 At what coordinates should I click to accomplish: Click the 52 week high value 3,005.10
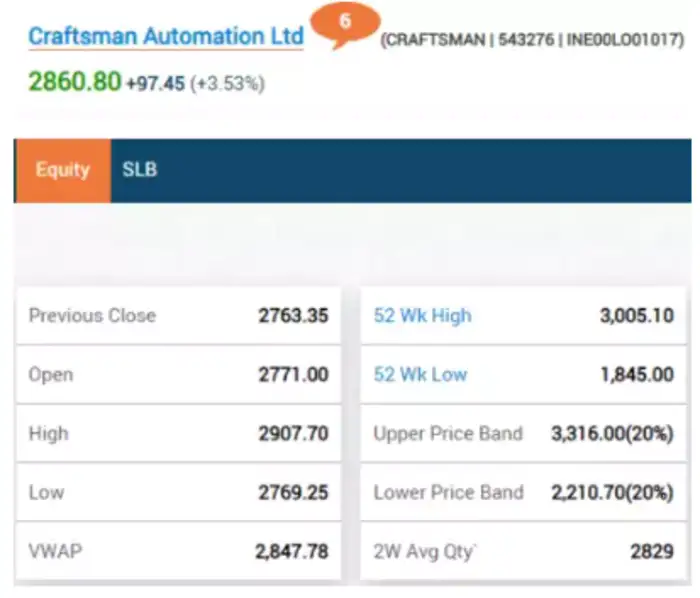coord(636,316)
